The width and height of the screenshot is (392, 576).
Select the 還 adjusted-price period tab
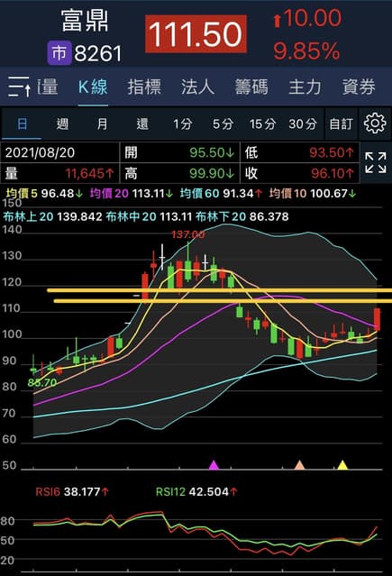142,123
